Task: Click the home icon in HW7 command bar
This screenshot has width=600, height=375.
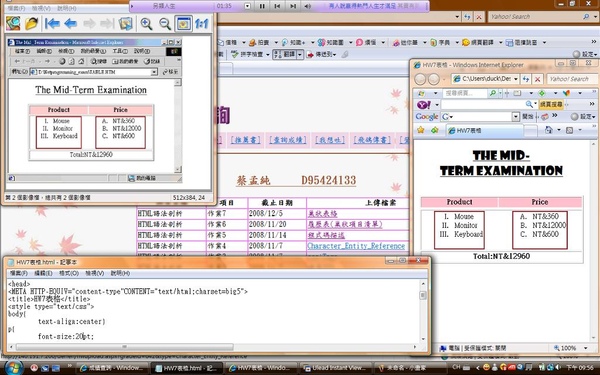Action: 548,130
